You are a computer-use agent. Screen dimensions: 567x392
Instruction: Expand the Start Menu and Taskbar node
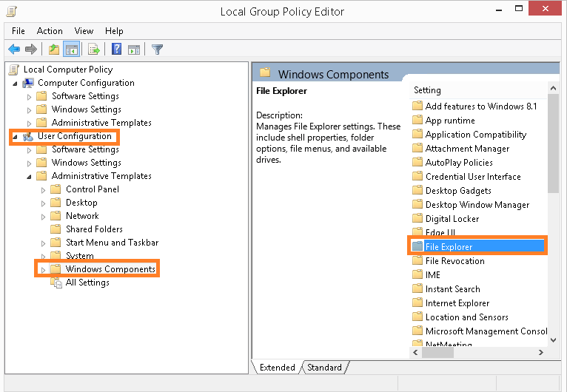tap(44, 243)
